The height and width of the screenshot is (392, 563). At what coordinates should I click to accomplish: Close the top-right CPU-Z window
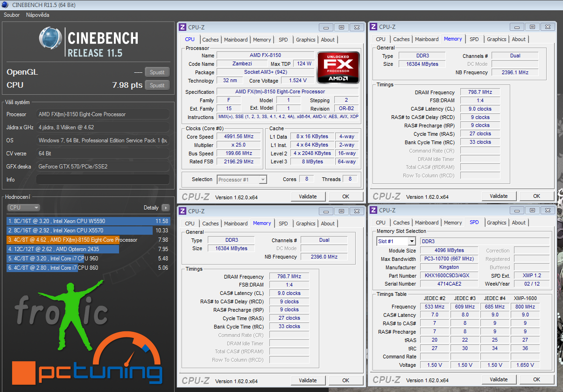[548, 27]
